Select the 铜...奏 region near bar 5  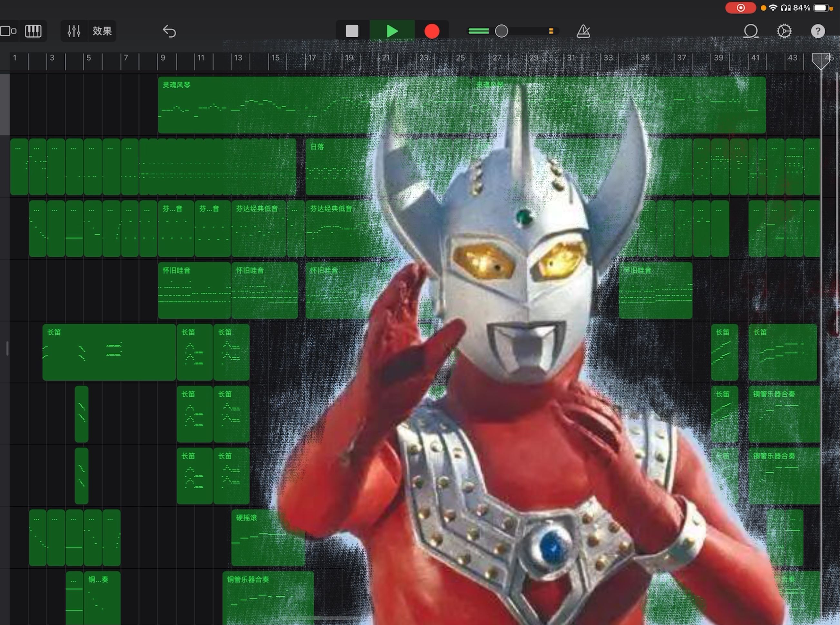(102, 598)
